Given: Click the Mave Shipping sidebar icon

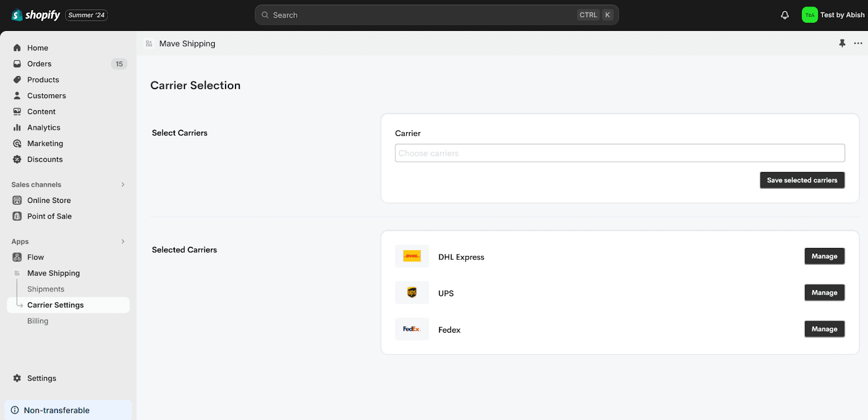Looking at the screenshot, I should click(x=17, y=273).
